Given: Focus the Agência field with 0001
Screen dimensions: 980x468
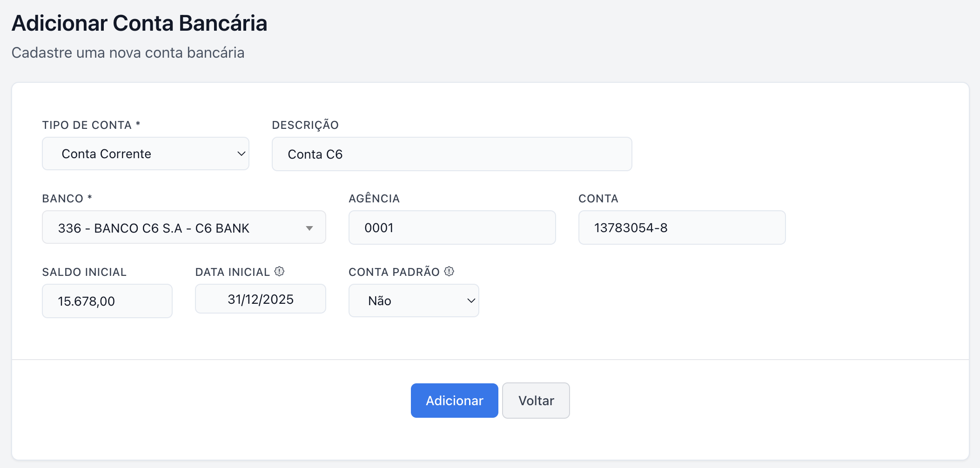Looking at the screenshot, I should (x=451, y=227).
